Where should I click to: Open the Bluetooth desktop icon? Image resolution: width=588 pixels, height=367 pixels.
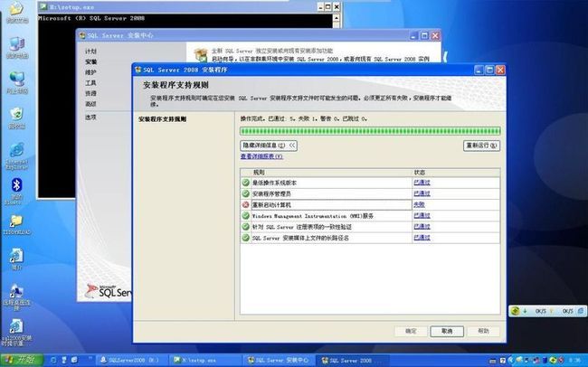(17, 184)
